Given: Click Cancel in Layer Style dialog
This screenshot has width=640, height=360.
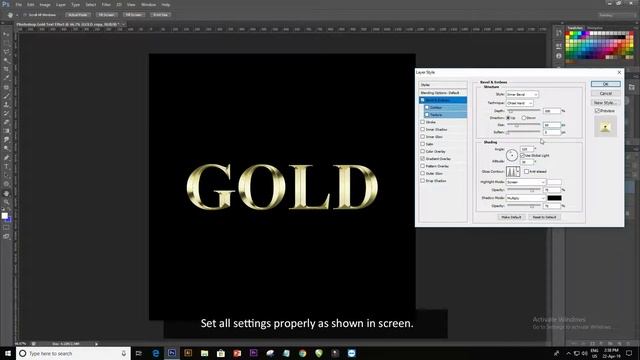Looking at the screenshot, I should 606,93.
